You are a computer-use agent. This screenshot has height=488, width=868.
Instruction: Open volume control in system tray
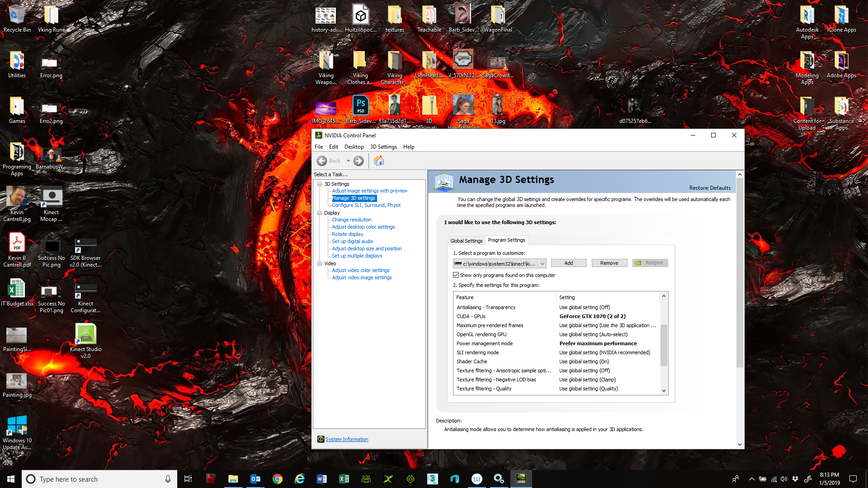(784, 479)
